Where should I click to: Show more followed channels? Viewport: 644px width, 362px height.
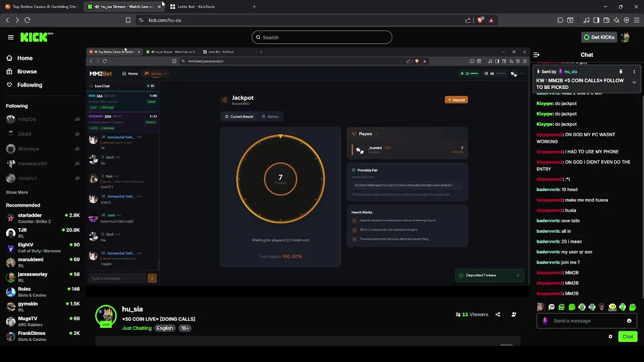[x=17, y=193]
